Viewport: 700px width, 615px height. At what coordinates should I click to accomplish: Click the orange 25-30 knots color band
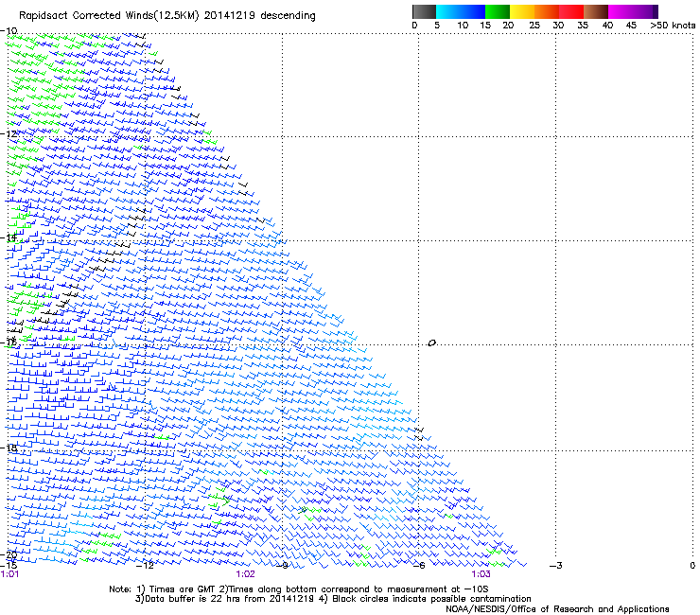[x=547, y=11]
